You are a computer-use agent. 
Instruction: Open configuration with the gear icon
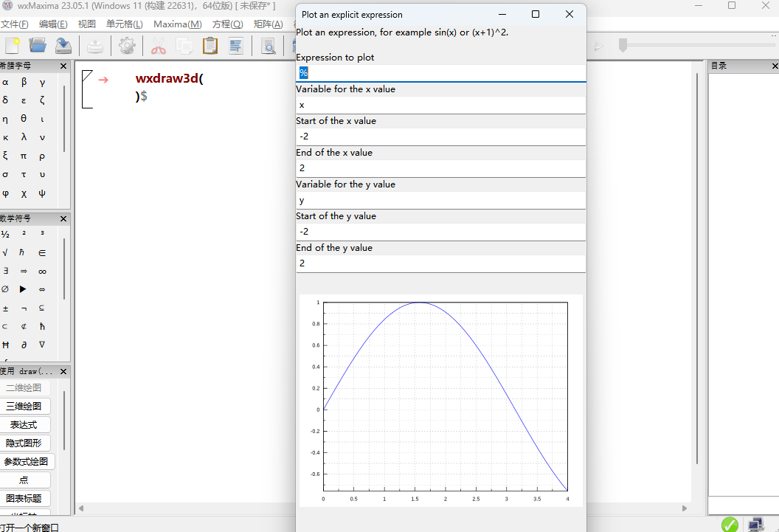click(127, 46)
